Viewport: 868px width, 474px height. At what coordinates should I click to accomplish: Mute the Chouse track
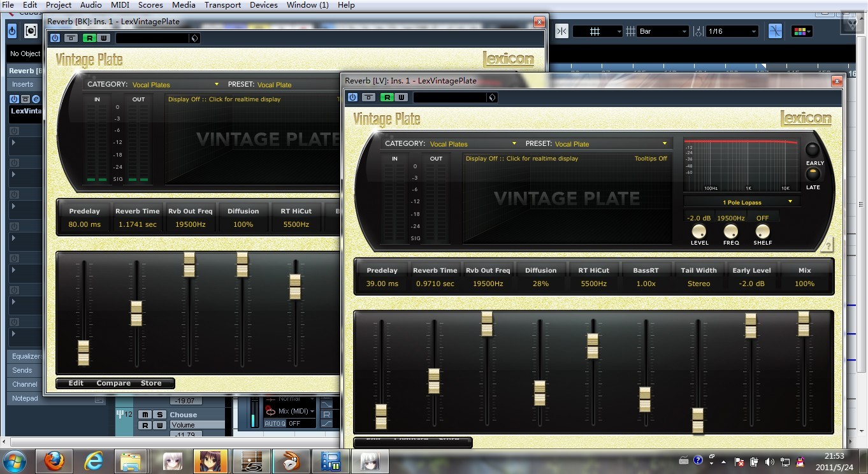click(145, 415)
